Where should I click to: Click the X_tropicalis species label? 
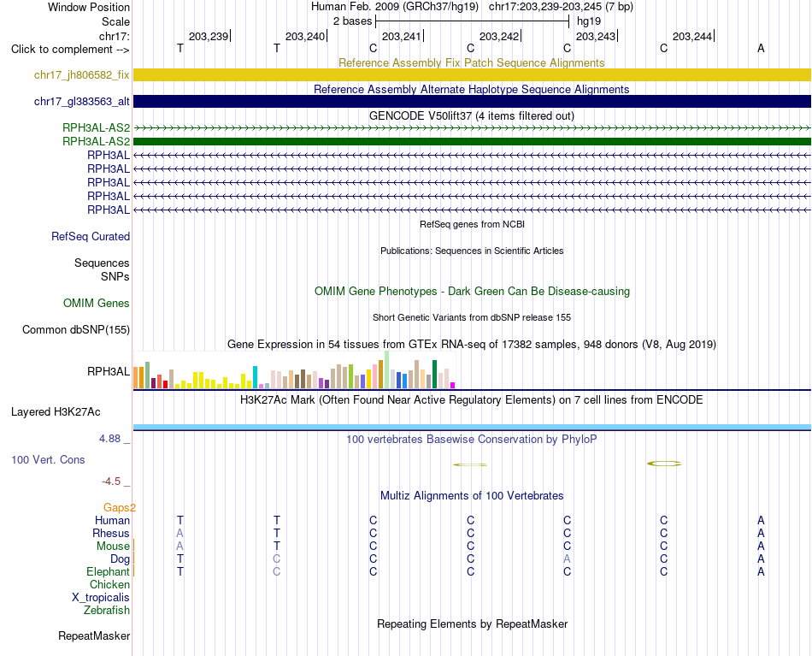coord(101,598)
